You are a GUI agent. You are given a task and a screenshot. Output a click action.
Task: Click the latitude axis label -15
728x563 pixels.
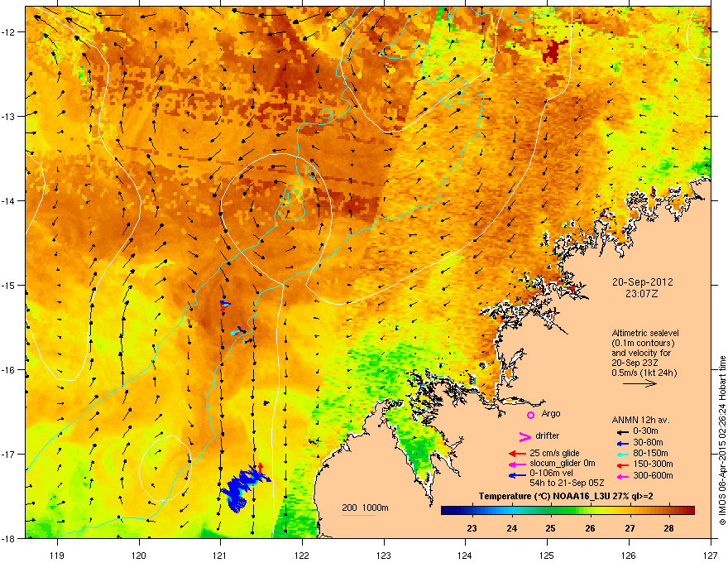point(8,285)
